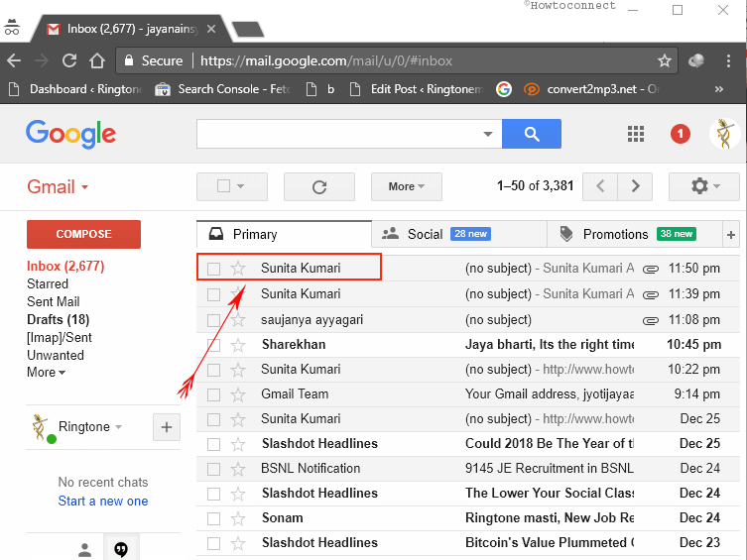Screen dimensions: 747x560
Task: Tick BSNL Notification email checkbox
Action: [213, 469]
